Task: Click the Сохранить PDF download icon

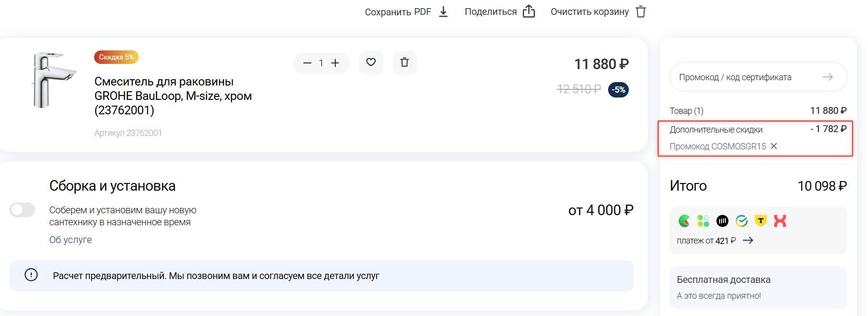Action: click(x=443, y=12)
